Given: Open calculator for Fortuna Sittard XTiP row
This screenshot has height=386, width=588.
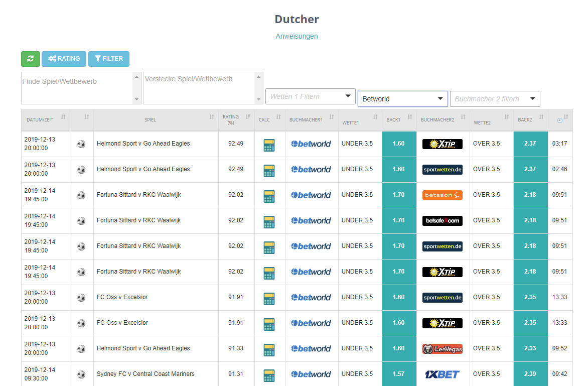Looking at the screenshot, I should [x=269, y=273].
